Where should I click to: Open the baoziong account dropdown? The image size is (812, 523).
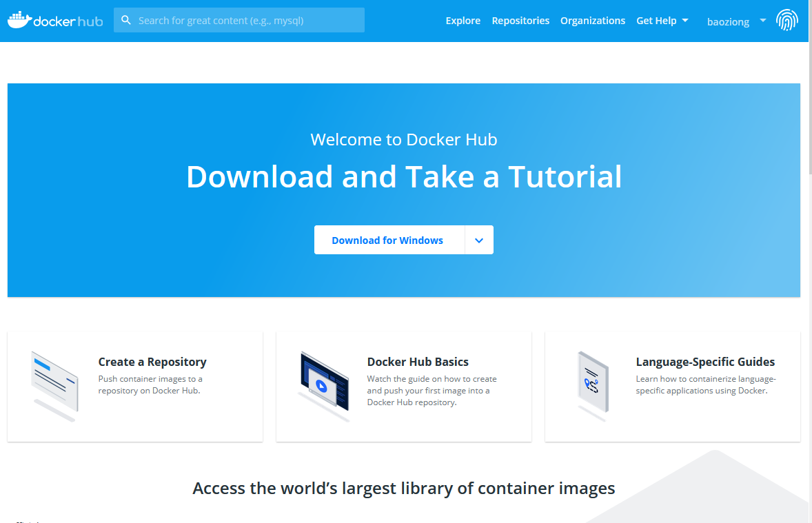click(736, 21)
